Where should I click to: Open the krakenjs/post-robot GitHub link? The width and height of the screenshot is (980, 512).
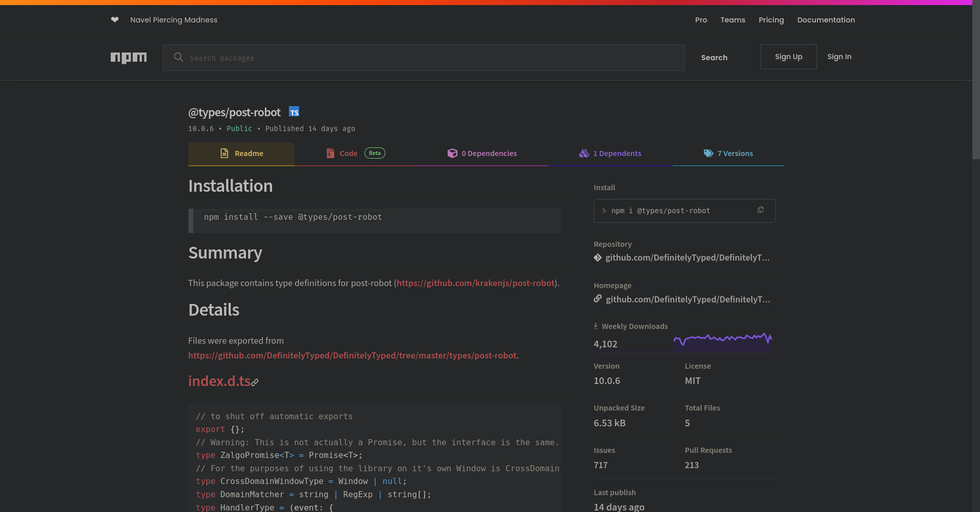coord(475,283)
